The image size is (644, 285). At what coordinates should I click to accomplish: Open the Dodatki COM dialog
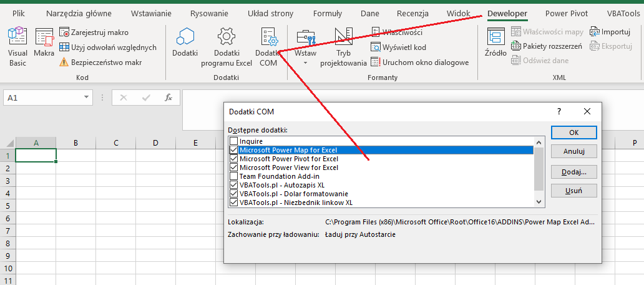coord(268,47)
